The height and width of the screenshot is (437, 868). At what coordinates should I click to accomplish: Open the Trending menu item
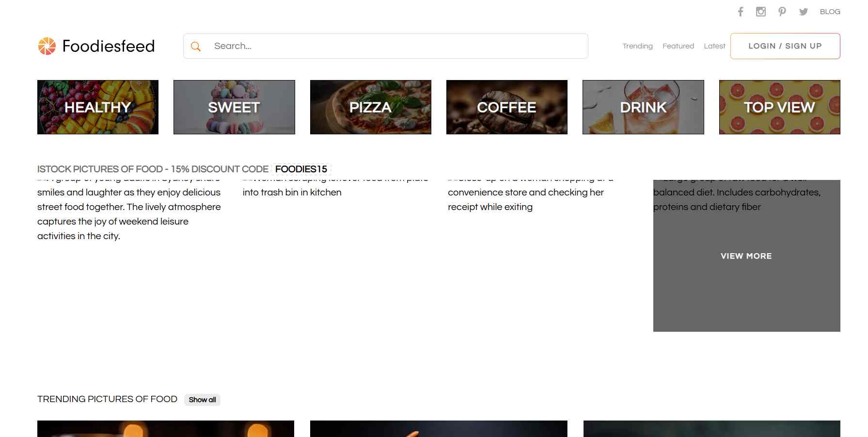(637, 46)
